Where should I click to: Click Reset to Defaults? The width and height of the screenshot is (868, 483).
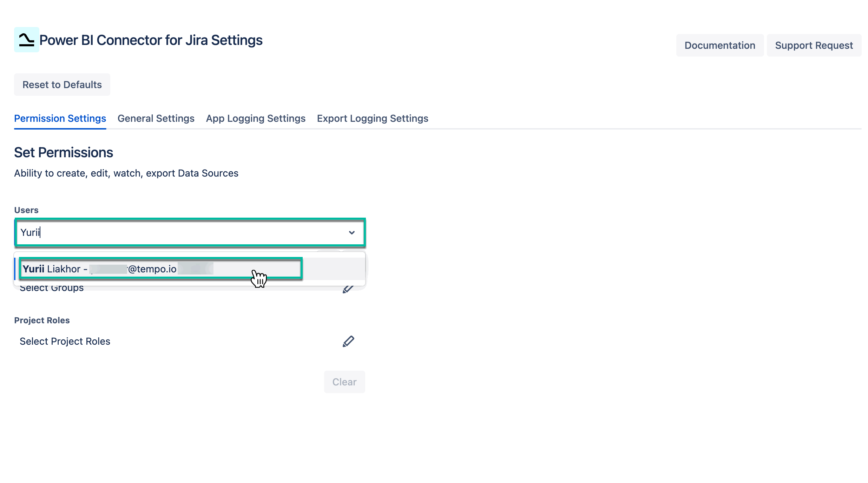tap(62, 84)
